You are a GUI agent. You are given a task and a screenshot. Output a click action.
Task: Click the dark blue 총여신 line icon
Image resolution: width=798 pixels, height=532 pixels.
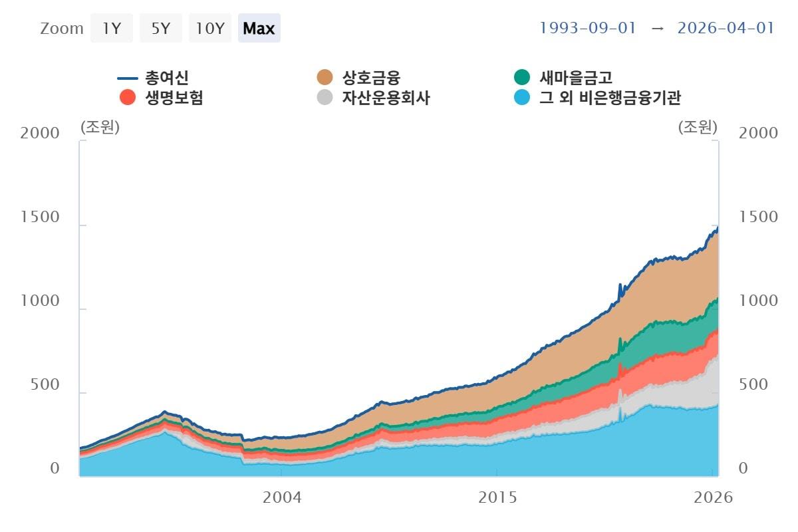[x=127, y=78]
